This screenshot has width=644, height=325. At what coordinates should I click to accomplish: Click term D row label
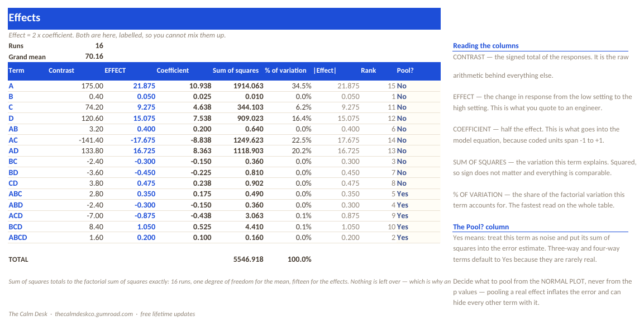click(x=11, y=119)
